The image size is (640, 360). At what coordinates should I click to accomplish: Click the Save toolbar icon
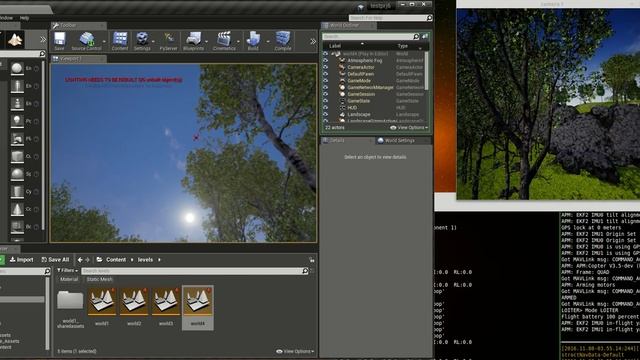[60, 39]
